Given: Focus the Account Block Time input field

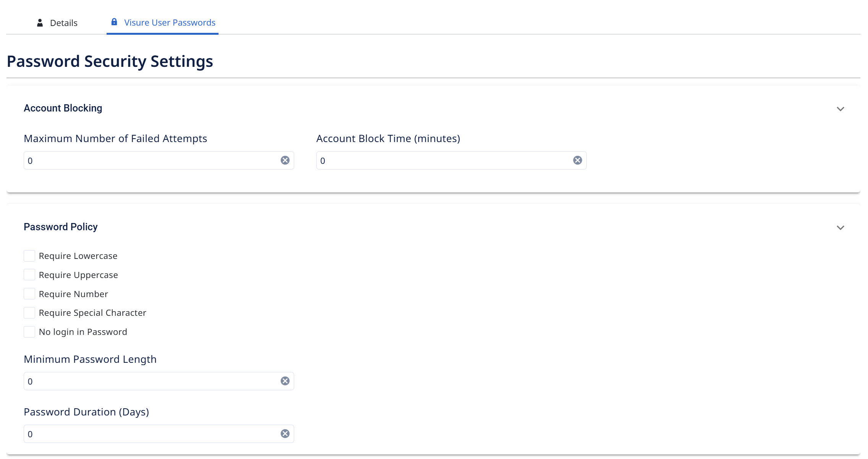Looking at the screenshot, I should pos(445,160).
